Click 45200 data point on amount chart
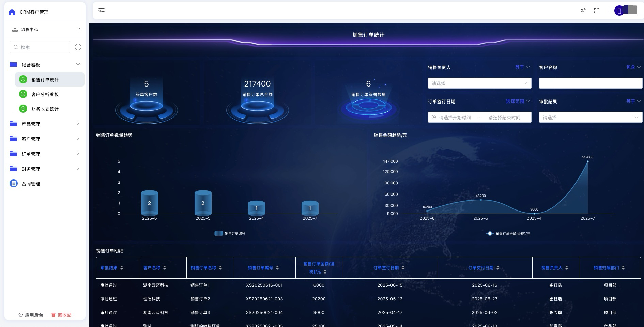This screenshot has width=644, height=327. click(x=481, y=200)
